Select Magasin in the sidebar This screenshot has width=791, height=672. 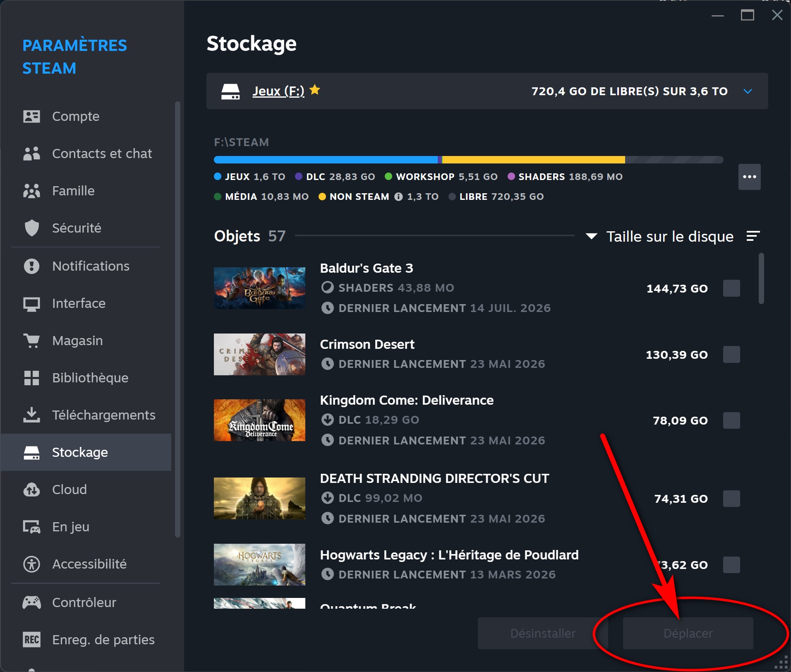click(86, 341)
